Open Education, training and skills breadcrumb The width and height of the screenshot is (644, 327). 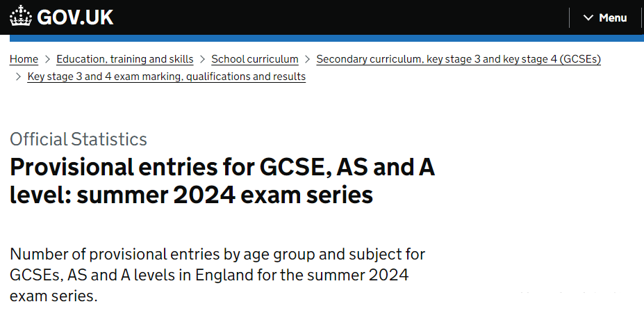pyautogui.click(x=125, y=59)
